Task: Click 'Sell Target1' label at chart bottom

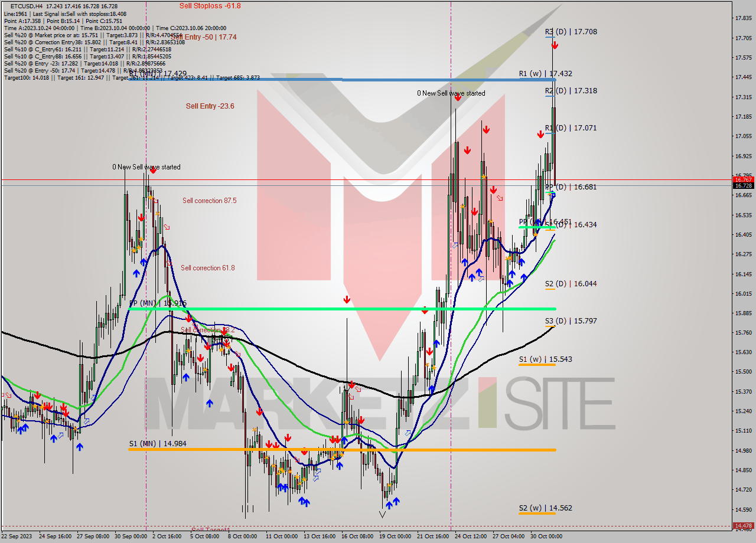Action: [210, 529]
